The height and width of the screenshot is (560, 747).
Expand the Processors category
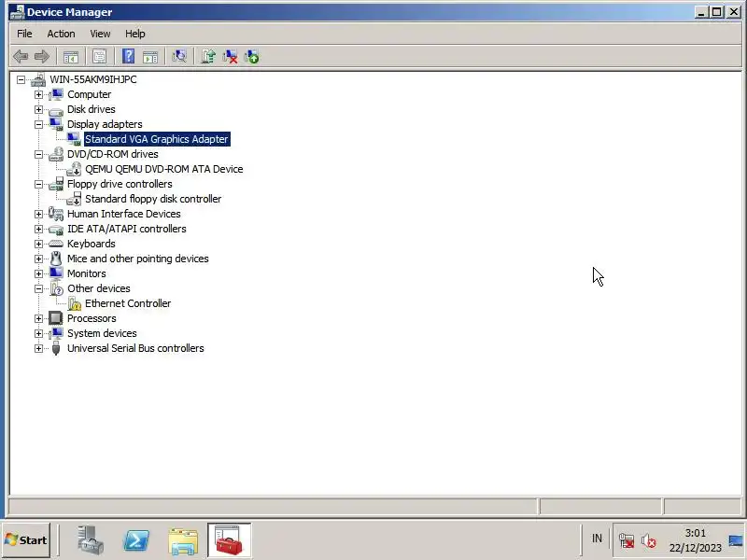[38, 318]
